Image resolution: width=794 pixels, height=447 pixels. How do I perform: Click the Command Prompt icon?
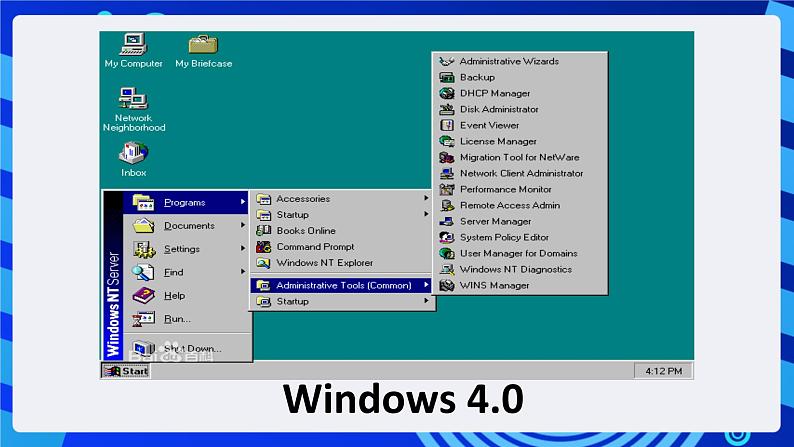[x=264, y=247]
